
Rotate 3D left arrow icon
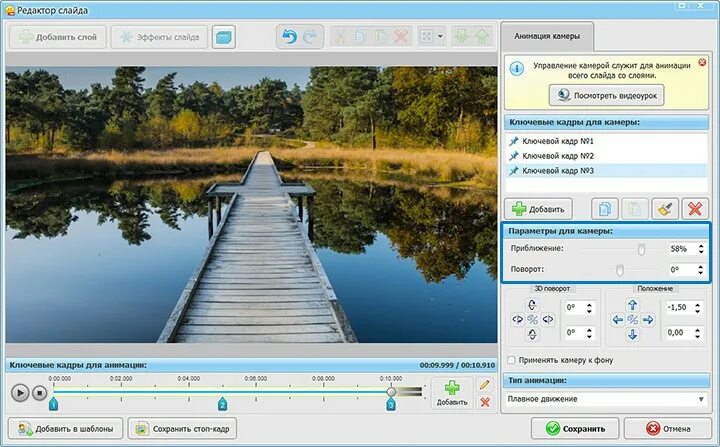pos(518,319)
